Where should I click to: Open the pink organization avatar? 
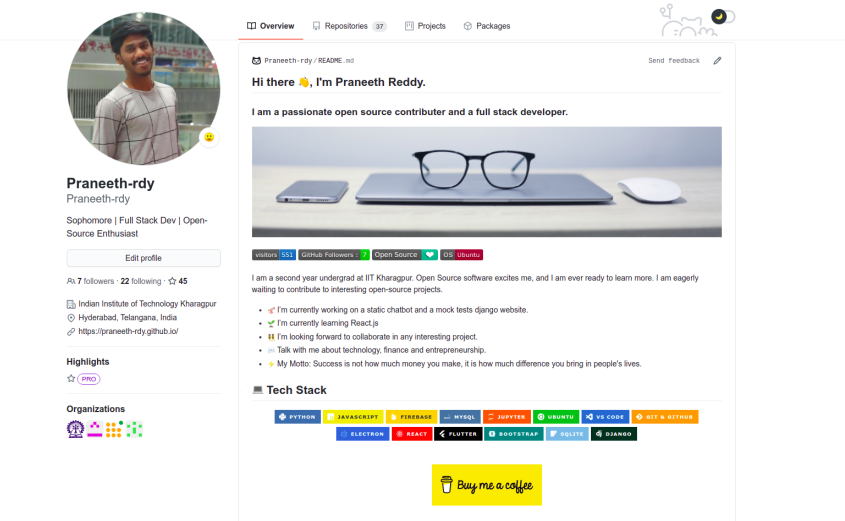95,429
